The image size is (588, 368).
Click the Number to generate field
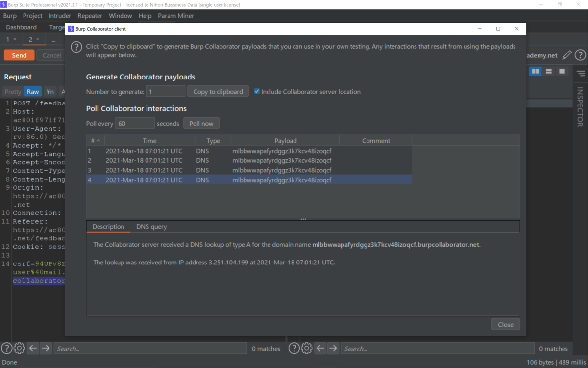[x=166, y=91]
